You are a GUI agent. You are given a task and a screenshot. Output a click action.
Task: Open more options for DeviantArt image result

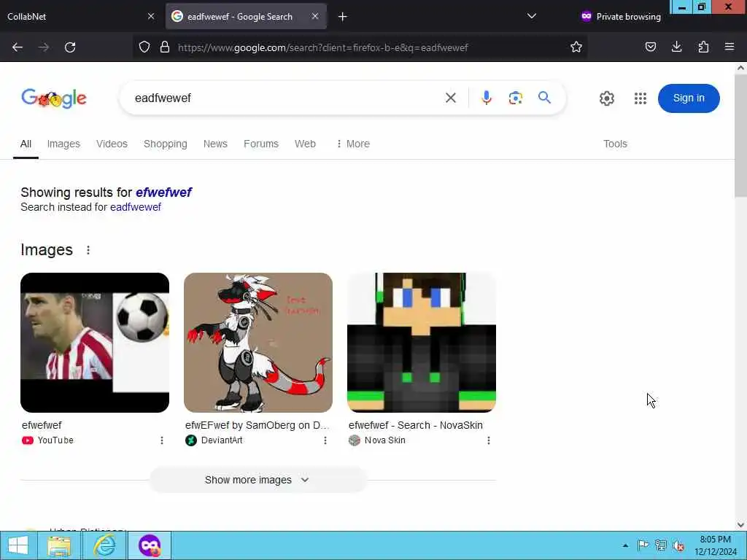[x=325, y=440]
